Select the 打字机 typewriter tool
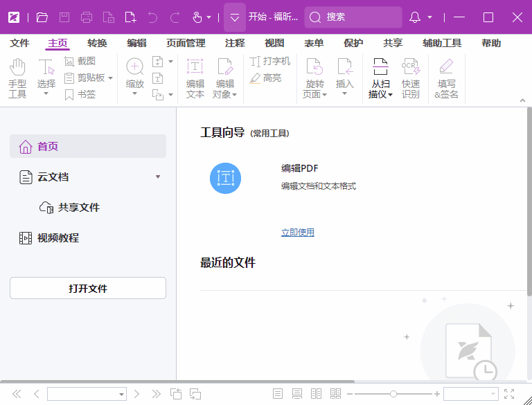The height and width of the screenshot is (405, 532). [270, 61]
